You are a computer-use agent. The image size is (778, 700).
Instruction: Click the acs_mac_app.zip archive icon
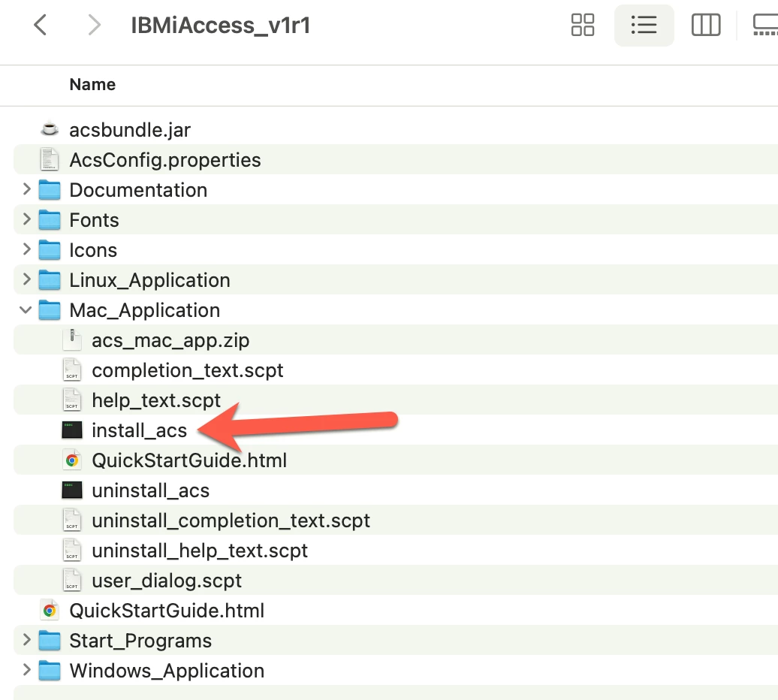pyautogui.click(x=72, y=339)
